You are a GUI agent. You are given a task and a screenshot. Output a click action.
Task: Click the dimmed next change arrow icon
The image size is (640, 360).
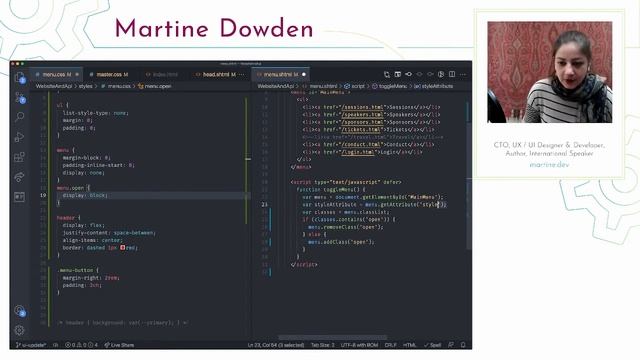[x=430, y=74]
